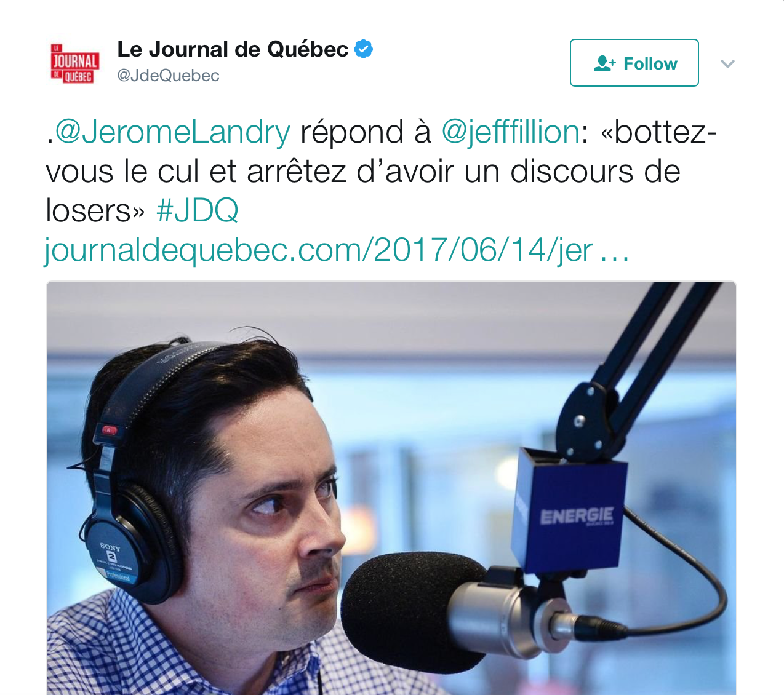Click the quoted text "discours de losers"

point(363,191)
